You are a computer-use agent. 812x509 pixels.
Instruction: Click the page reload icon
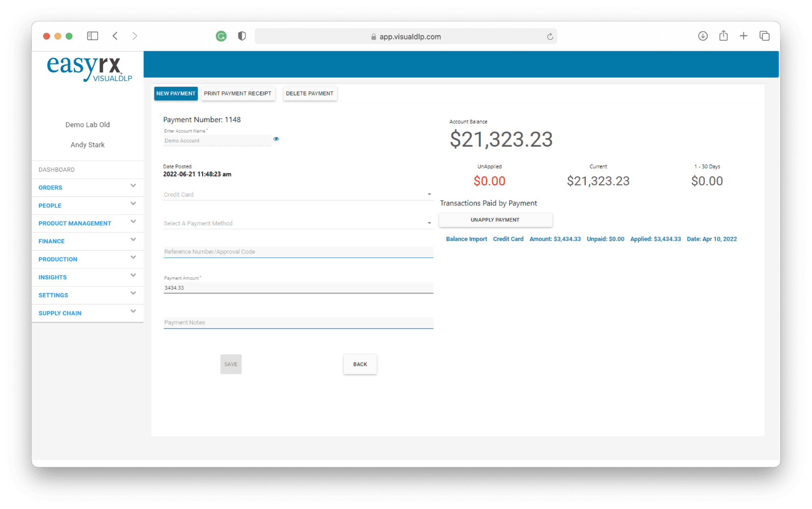coord(550,37)
